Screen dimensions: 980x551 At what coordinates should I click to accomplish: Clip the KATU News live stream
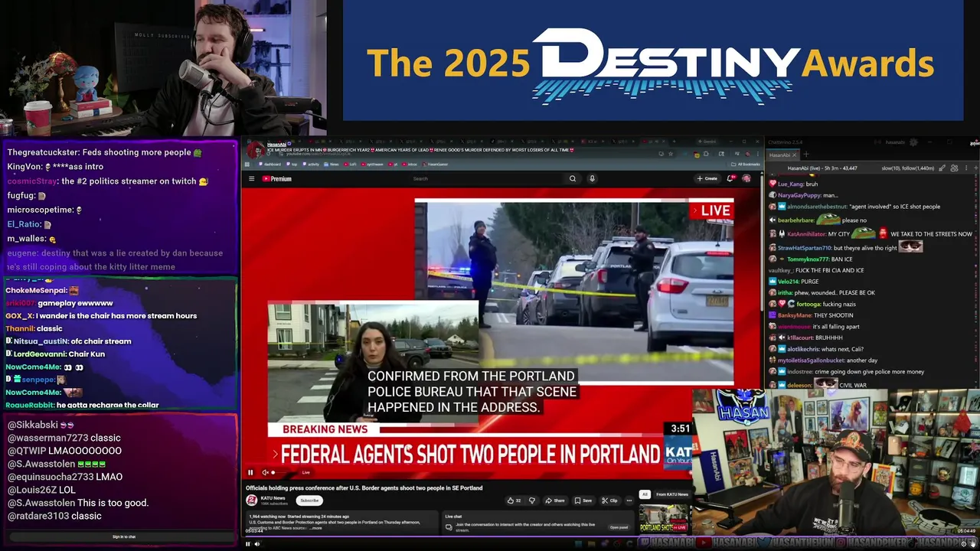(x=609, y=500)
